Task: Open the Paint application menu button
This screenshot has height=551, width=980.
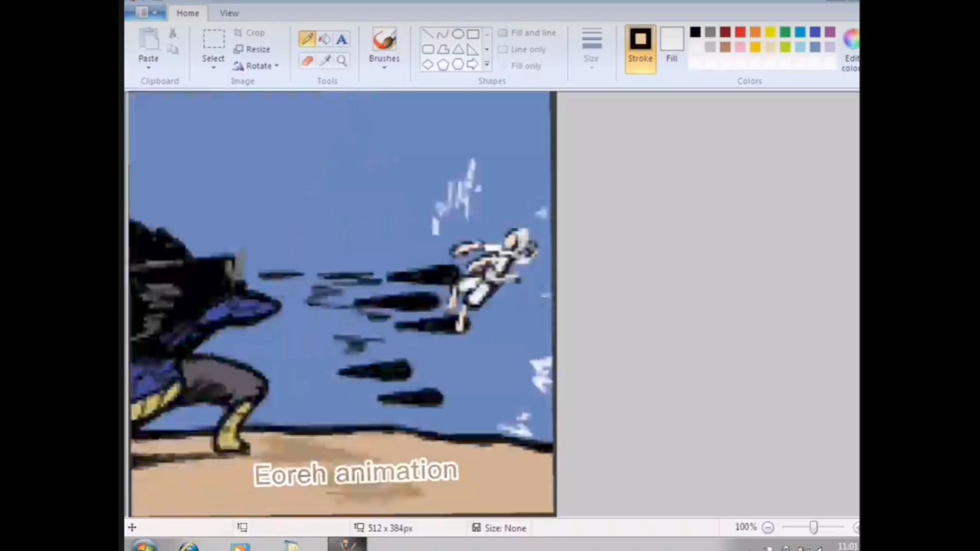Action: tap(145, 13)
